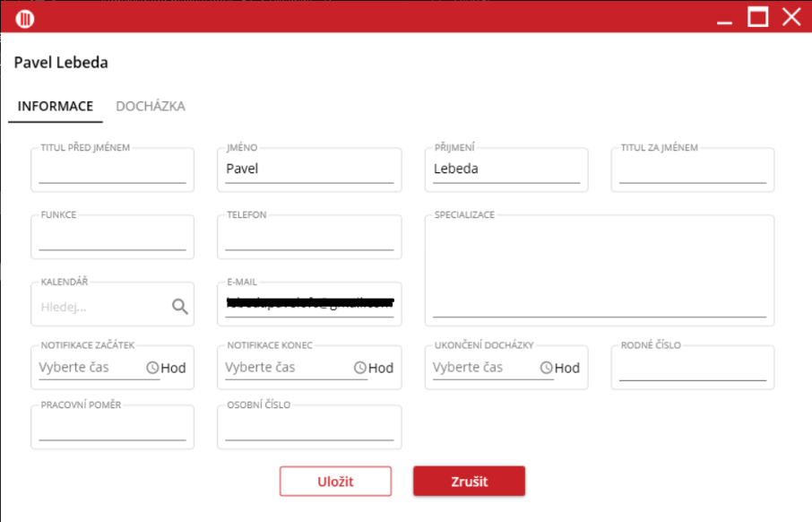The height and width of the screenshot is (522, 812).
Task: Open clock picker for Notifikace konec
Action: [360, 368]
